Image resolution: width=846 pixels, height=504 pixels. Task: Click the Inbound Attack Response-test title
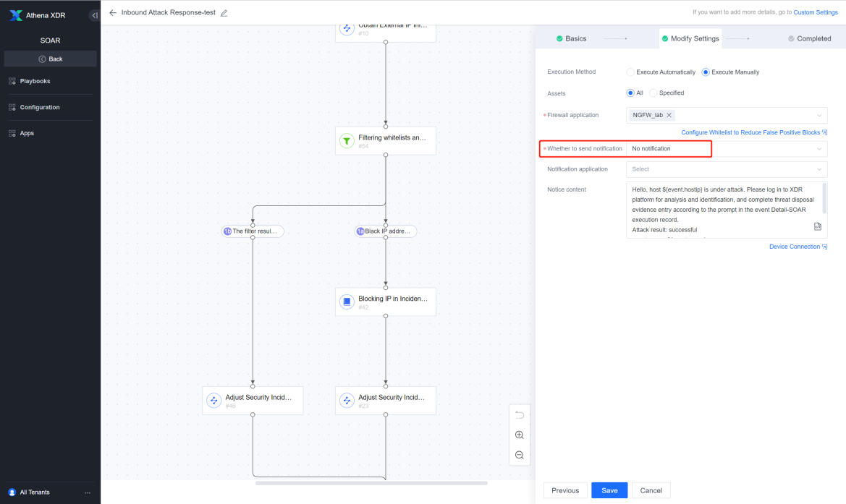(x=169, y=12)
